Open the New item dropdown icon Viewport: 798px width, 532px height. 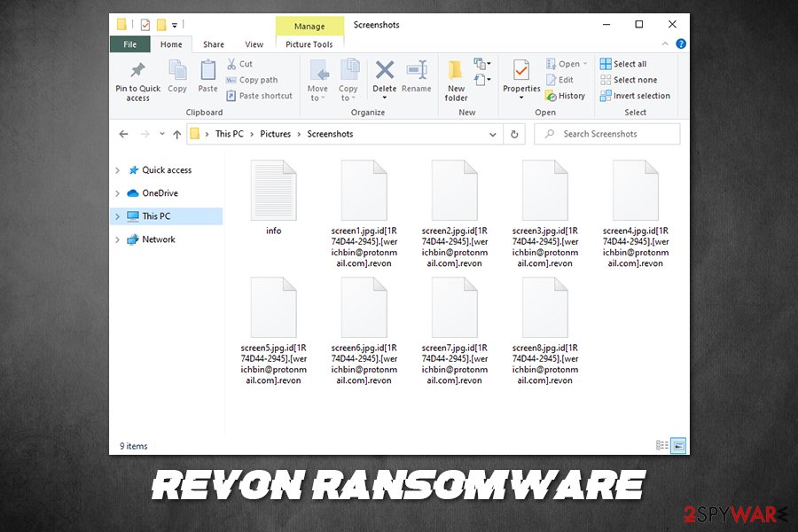point(482,64)
